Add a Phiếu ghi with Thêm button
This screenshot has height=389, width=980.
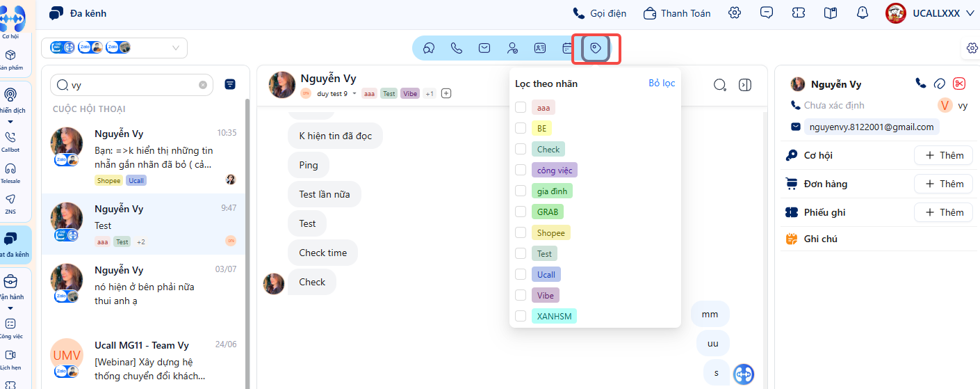(943, 212)
